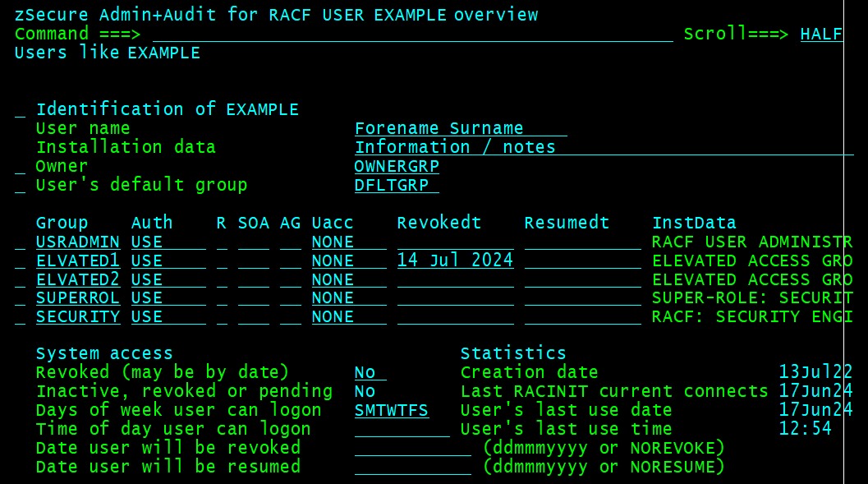Screen dimensions: 868x484
Task: Click the Uacc NONE field for SECURITY
Action: [x=349, y=316]
